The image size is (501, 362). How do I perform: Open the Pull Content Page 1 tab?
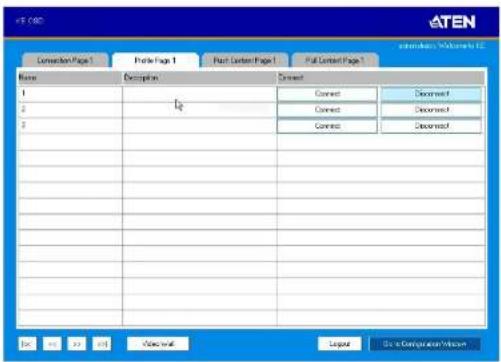tap(335, 60)
